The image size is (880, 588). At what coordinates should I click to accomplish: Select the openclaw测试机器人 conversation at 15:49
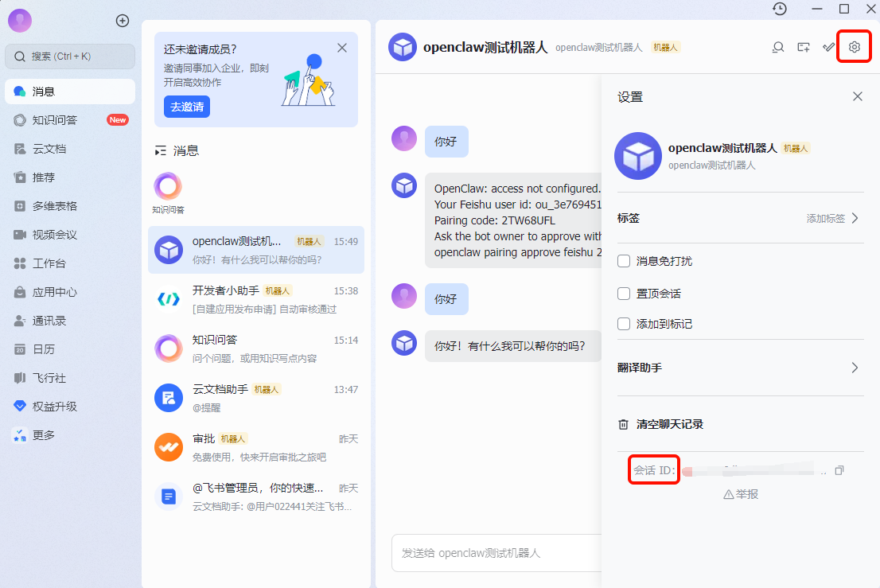pyautogui.click(x=256, y=250)
